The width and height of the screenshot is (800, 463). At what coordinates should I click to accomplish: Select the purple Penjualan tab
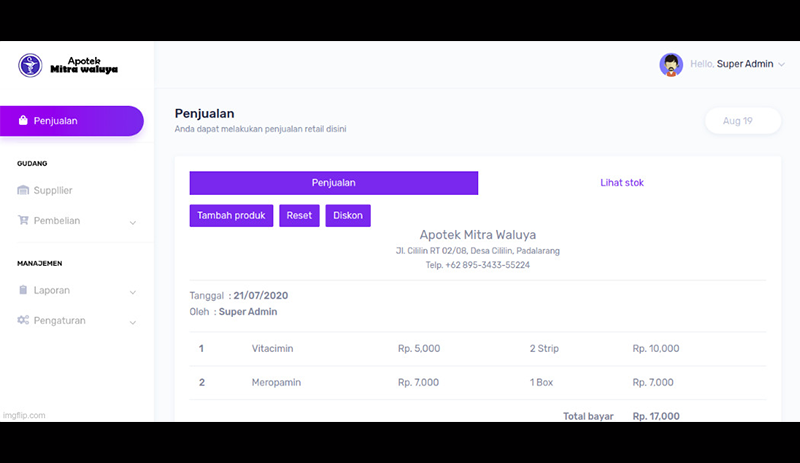click(x=333, y=183)
